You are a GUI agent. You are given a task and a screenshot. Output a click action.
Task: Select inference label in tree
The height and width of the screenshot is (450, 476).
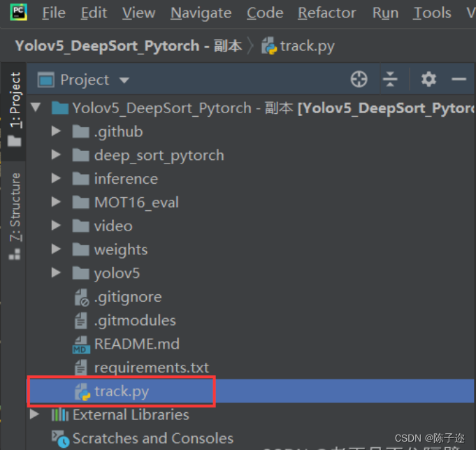pos(126,179)
